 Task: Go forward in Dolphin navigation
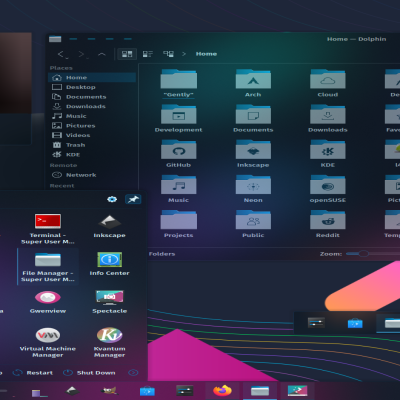point(82,54)
